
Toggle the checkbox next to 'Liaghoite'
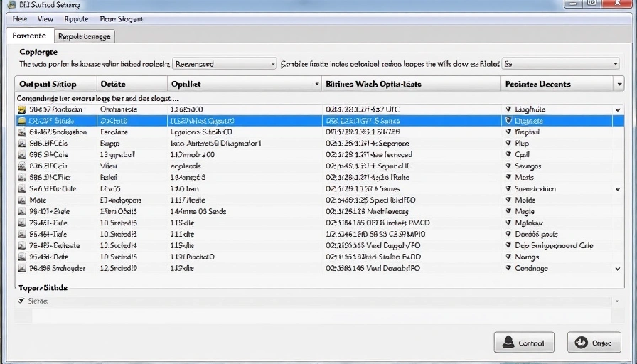(x=508, y=110)
